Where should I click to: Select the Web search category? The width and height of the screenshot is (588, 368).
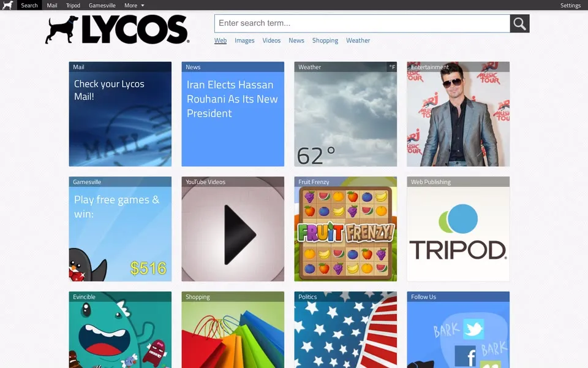click(221, 40)
